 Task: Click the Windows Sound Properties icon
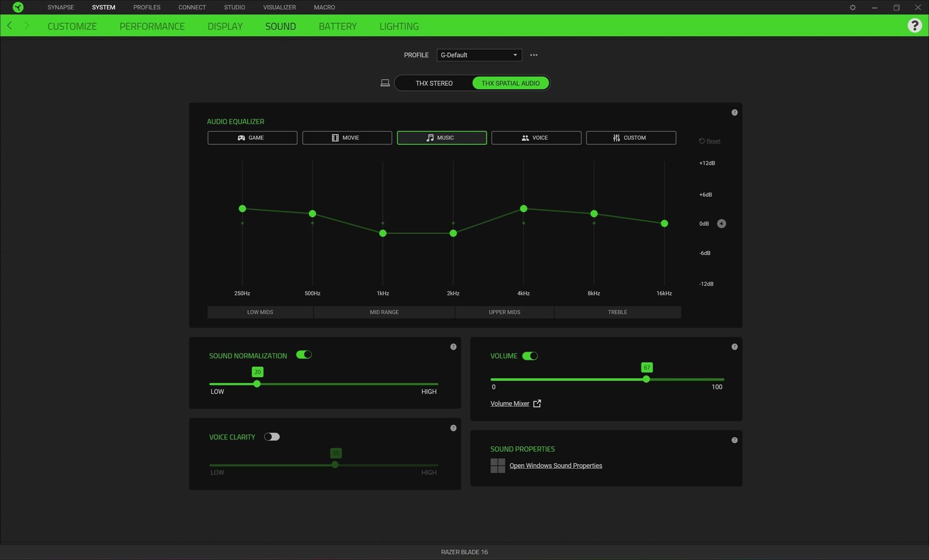(498, 465)
